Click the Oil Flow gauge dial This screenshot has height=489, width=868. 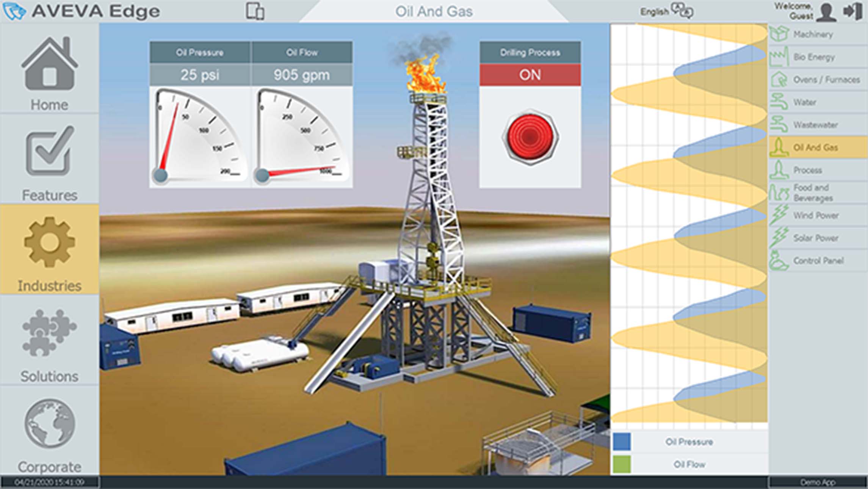[x=302, y=136]
